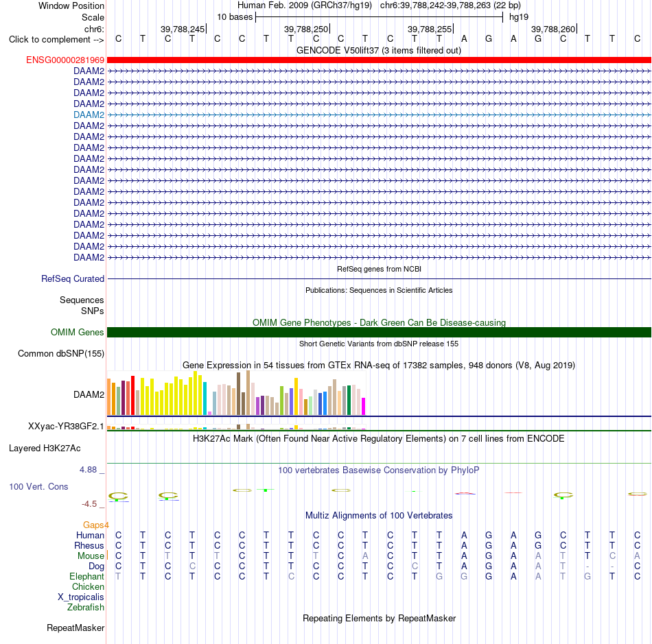Click the 'H3K27Ac Mark' ENCODE track title

pyautogui.click(x=379, y=439)
